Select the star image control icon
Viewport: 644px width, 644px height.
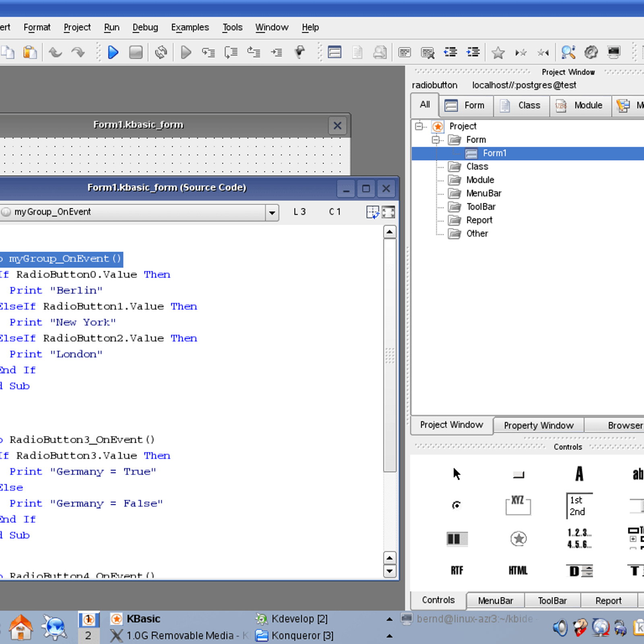coord(518,539)
